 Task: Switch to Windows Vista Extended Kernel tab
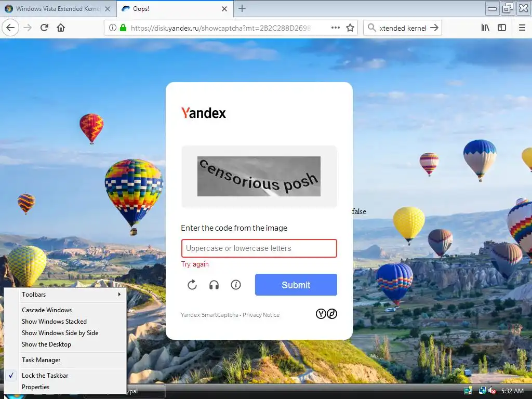click(58, 9)
